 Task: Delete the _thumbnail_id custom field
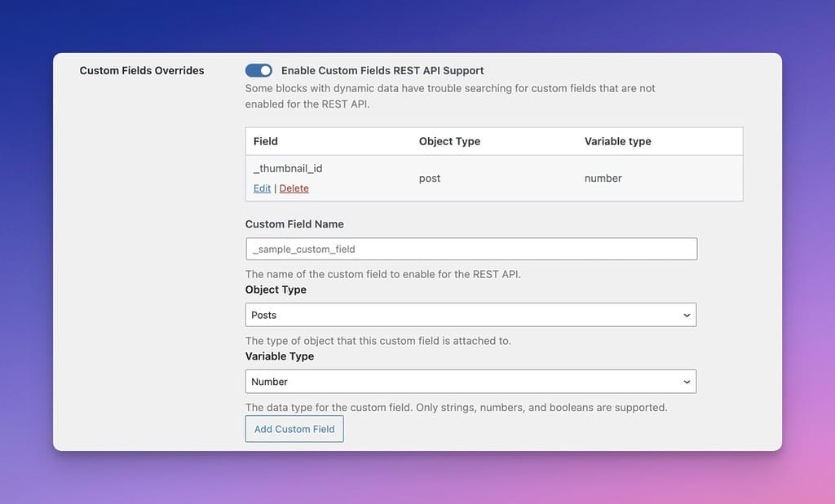coord(294,188)
